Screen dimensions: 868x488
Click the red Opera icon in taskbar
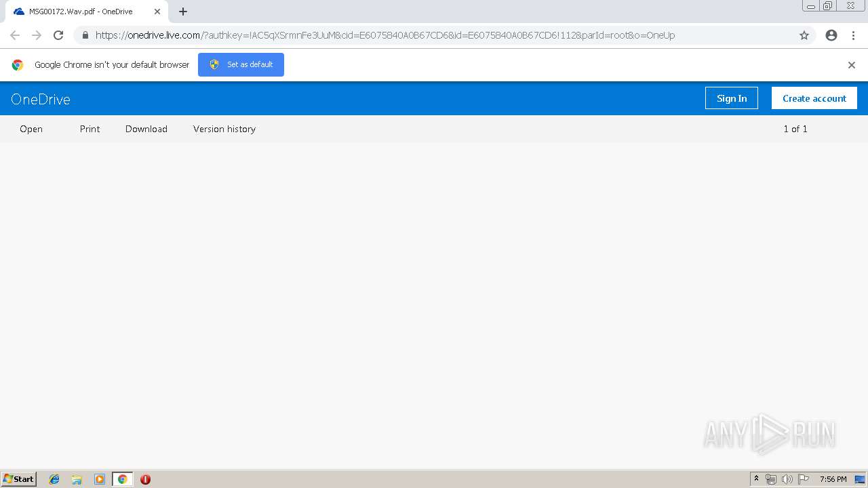tap(145, 479)
